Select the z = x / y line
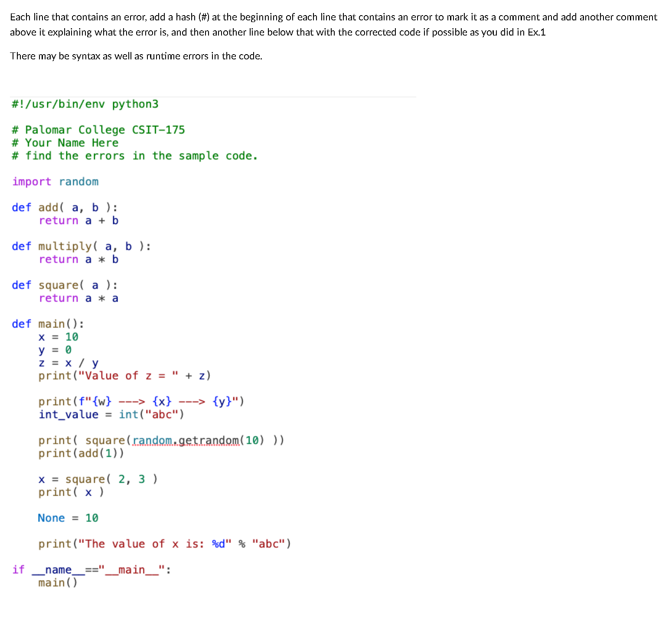 click(68, 363)
